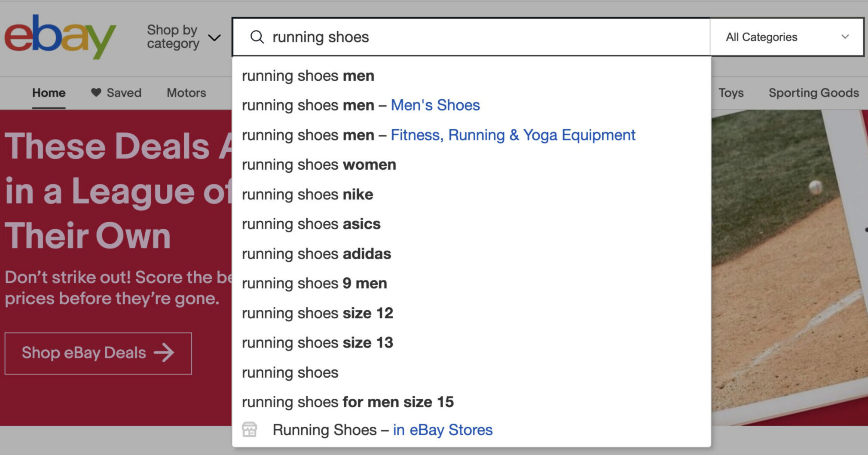Click the 'Don't strike out!' banner text
This screenshot has height=455, width=868.
pyautogui.click(x=118, y=288)
